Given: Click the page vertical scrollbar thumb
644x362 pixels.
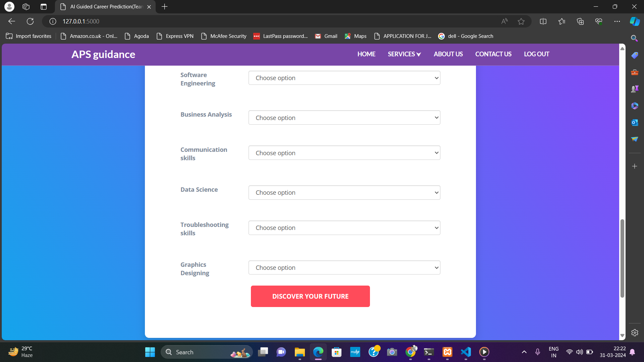Looking at the screenshot, I should pos(622,258).
